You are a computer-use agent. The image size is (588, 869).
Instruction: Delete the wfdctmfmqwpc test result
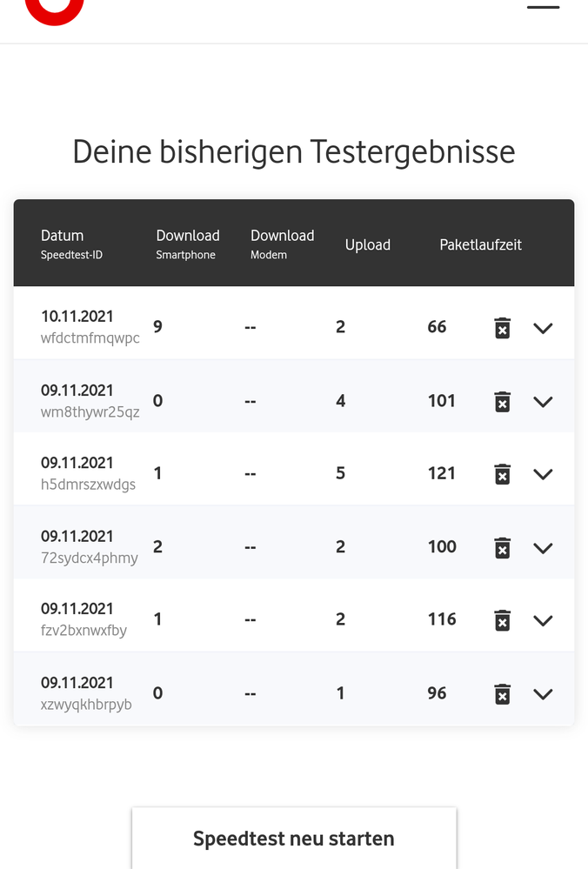click(x=502, y=328)
